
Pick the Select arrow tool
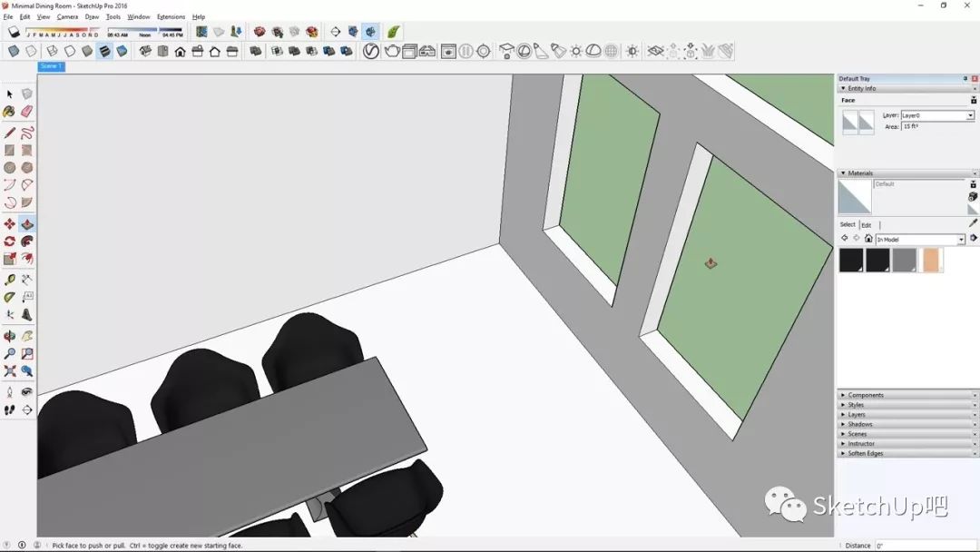pos(10,94)
